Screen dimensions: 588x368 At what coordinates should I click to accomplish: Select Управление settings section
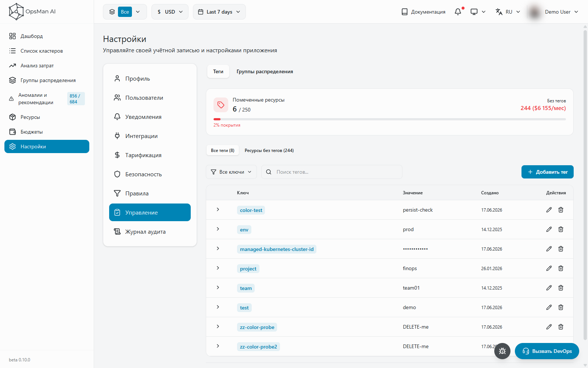[x=150, y=212]
